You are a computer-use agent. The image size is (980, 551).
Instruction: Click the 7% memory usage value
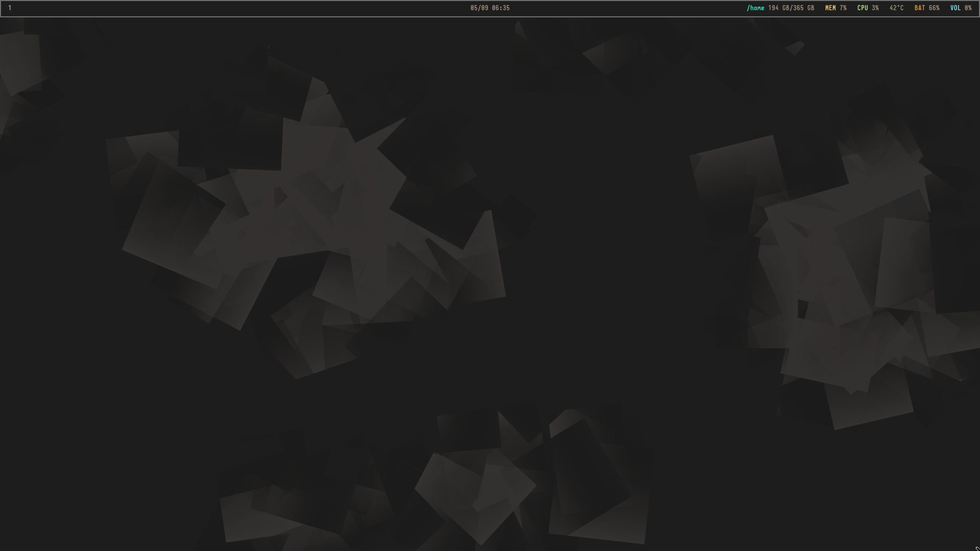(843, 8)
